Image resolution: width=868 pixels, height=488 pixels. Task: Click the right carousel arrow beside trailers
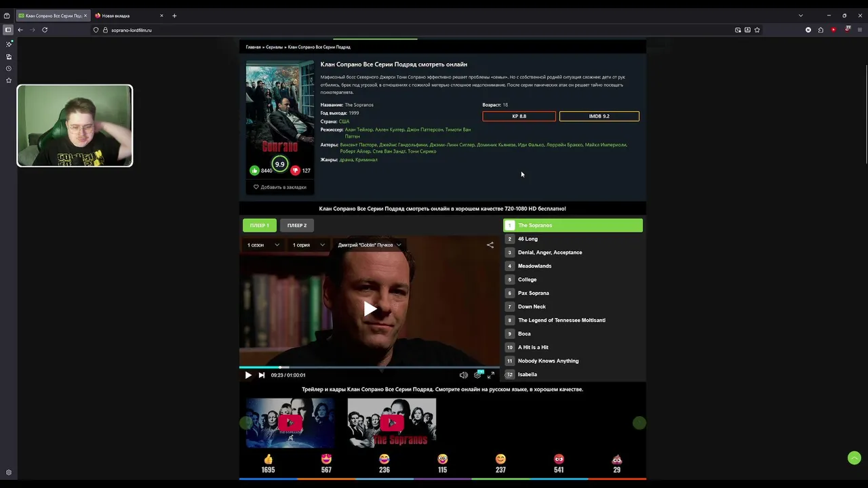point(639,423)
